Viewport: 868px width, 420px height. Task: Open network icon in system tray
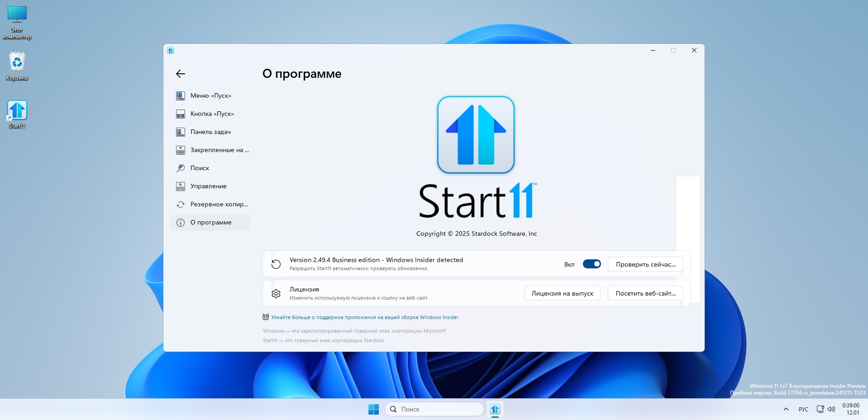820,409
